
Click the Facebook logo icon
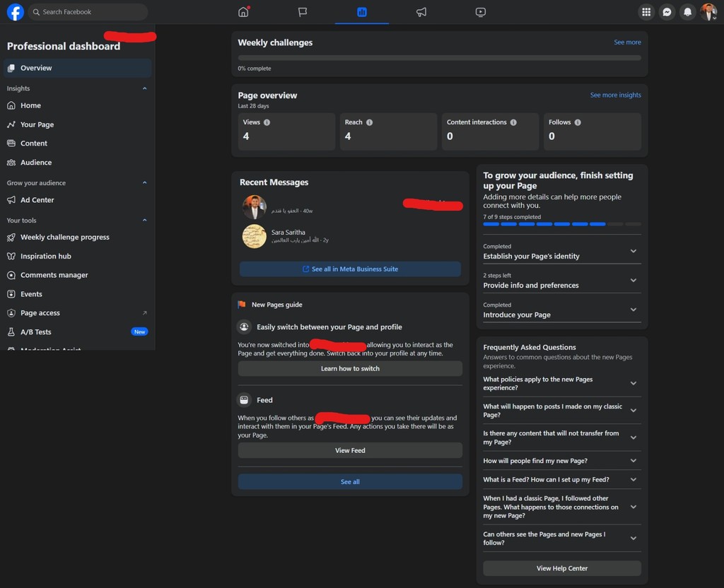pos(16,12)
